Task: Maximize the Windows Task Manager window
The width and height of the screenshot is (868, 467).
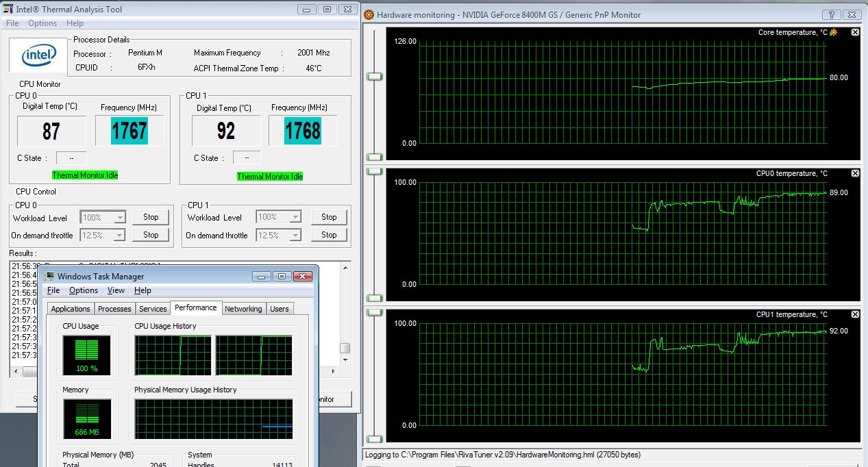Action: click(x=282, y=277)
